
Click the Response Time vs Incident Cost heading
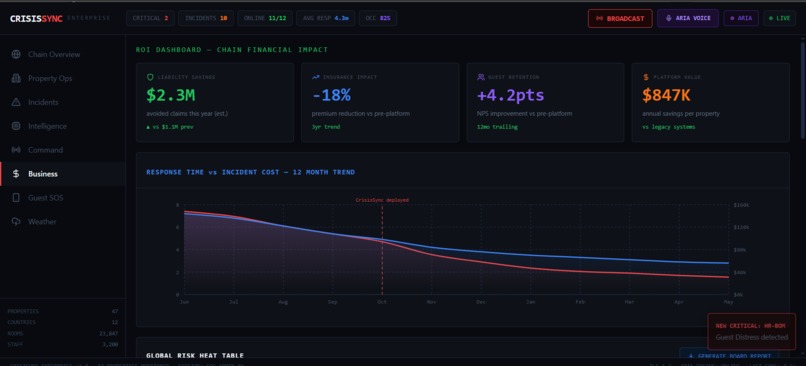coord(250,172)
